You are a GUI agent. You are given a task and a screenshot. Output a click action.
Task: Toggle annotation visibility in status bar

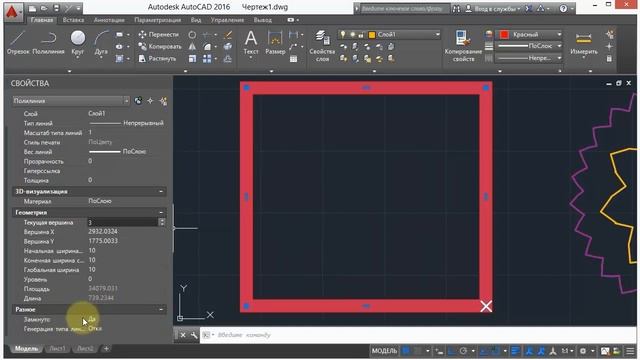(529, 351)
